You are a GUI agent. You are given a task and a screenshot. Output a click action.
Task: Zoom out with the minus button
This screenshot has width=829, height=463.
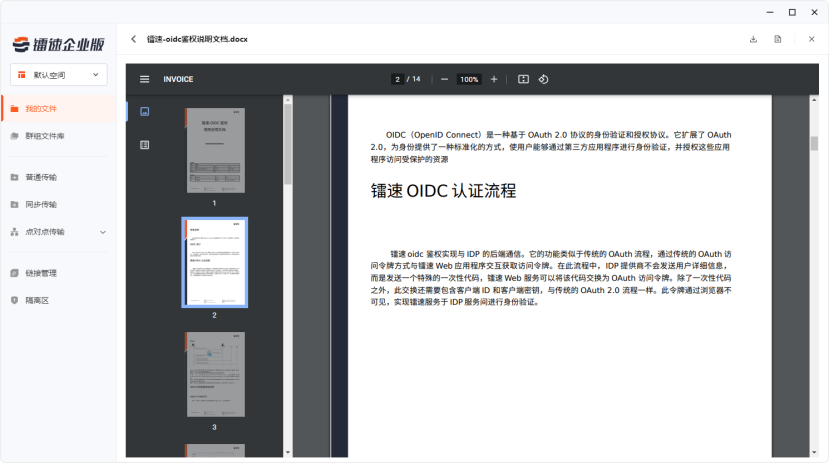point(444,79)
